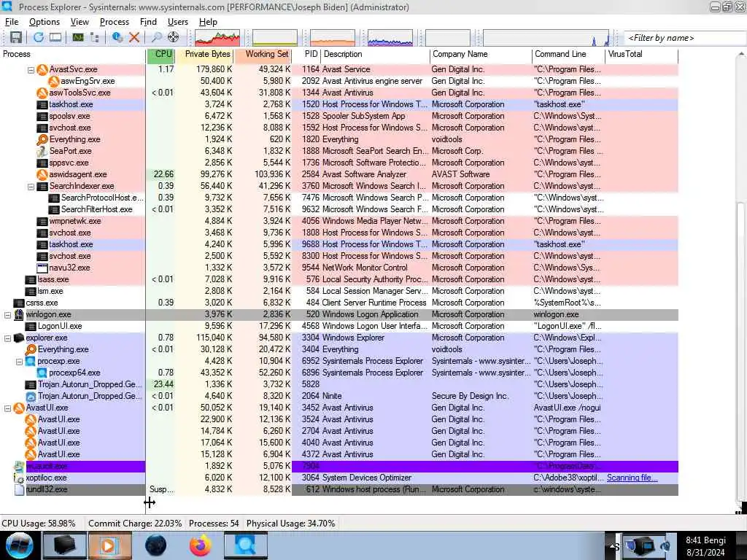Viewport: 747px width, 560px height.
Task: Open Firefox from the taskbar
Action: pyautogui.click(x=201, y=545)
